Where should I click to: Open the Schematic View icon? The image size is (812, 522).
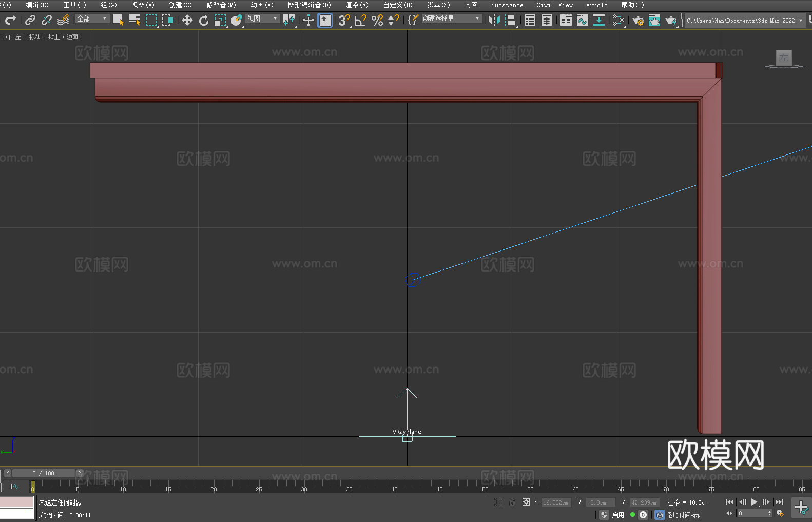click(618, 20)
